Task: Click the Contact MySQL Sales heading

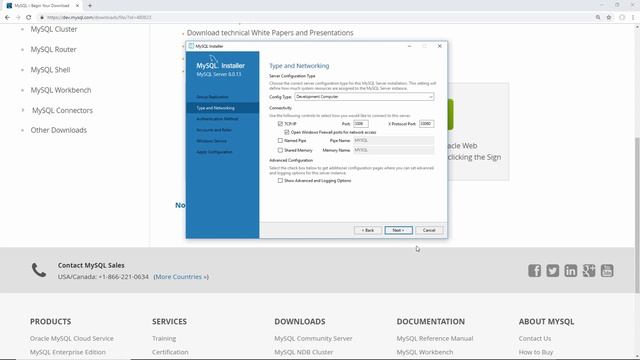Action: click(x=91, y=265)
